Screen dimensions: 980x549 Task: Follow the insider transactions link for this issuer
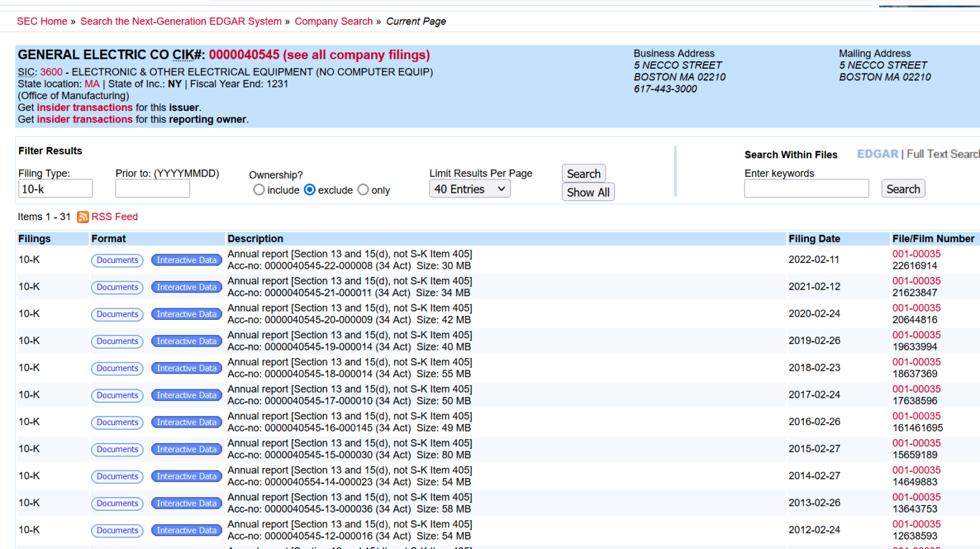coord(84,107)
